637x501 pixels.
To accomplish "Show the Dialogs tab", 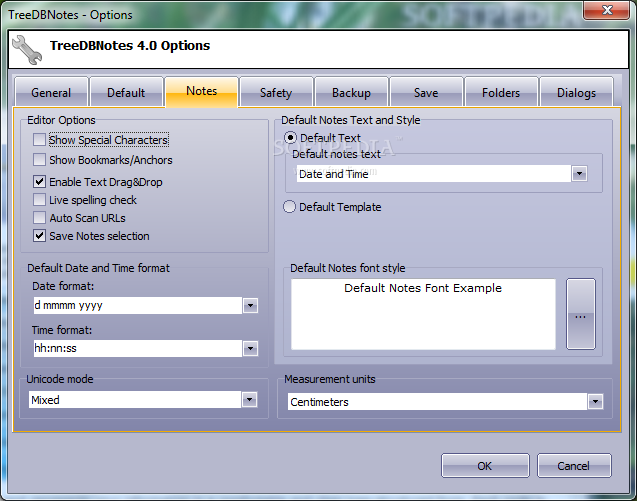I will 576,92.
